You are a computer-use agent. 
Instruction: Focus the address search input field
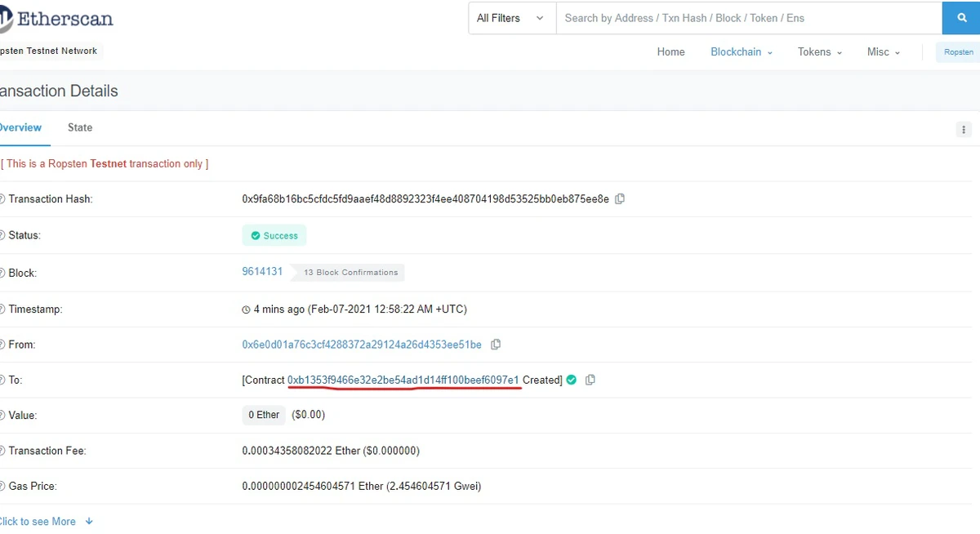pos(747,18)
